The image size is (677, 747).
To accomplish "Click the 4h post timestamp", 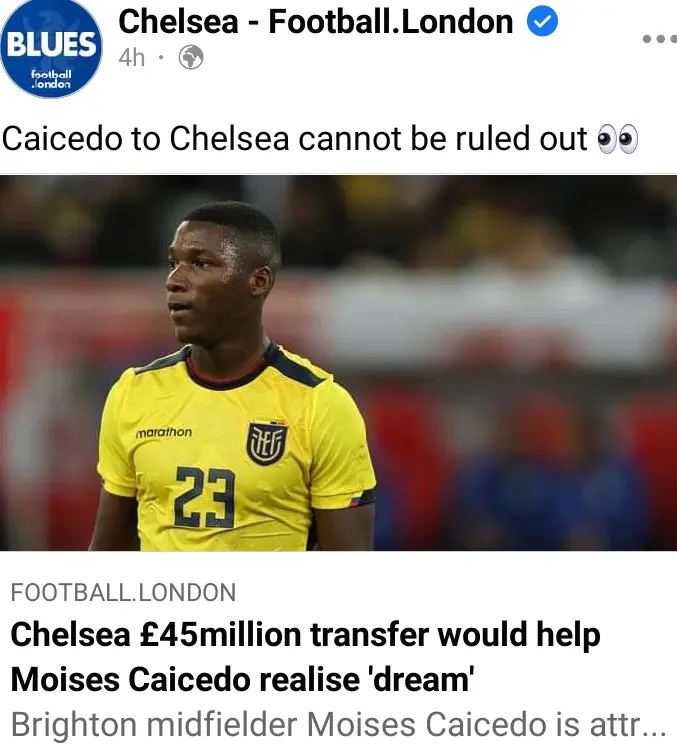I will pyautogui.click(x=131, y=58).
